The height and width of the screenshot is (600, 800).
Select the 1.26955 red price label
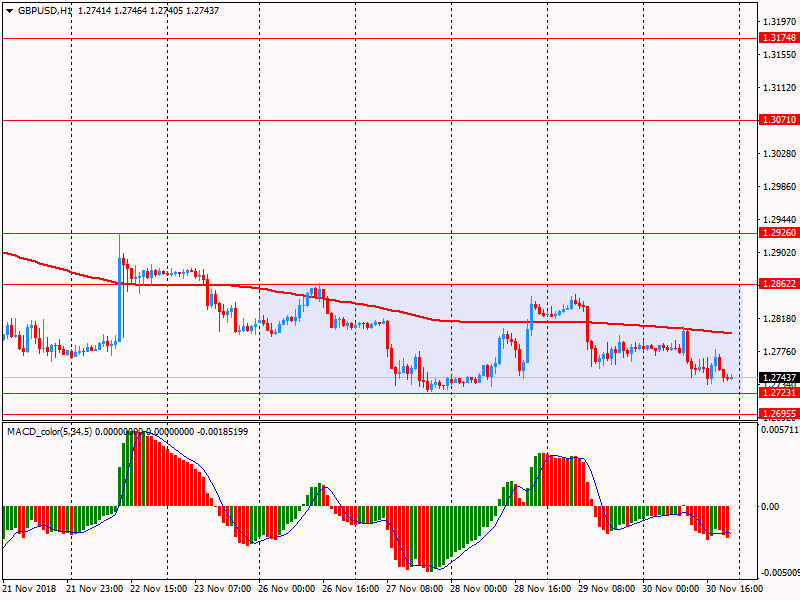[x=778, y=414]
